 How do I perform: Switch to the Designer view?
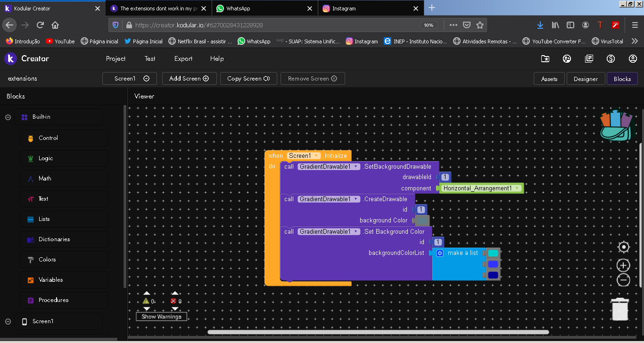(x=586, y=79)
